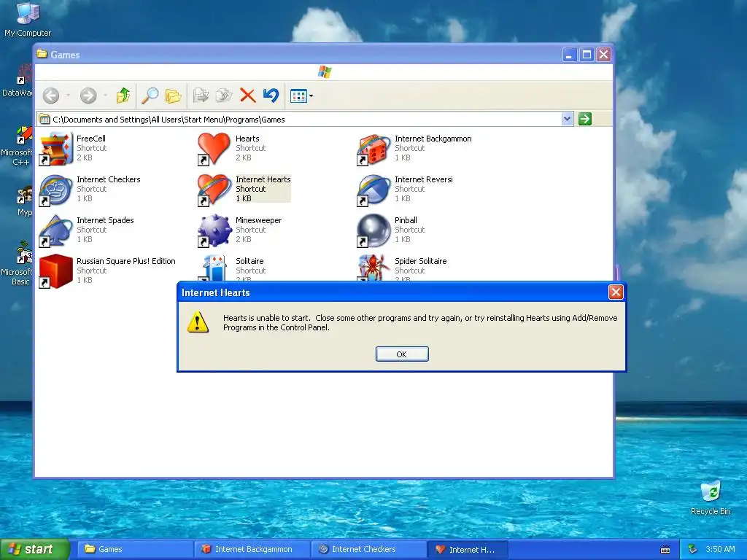Image resolution: width=747 pixels, height=560 pixels.
Task: Click the Forward button history dropdown arrow
Action: click(105, 96)
